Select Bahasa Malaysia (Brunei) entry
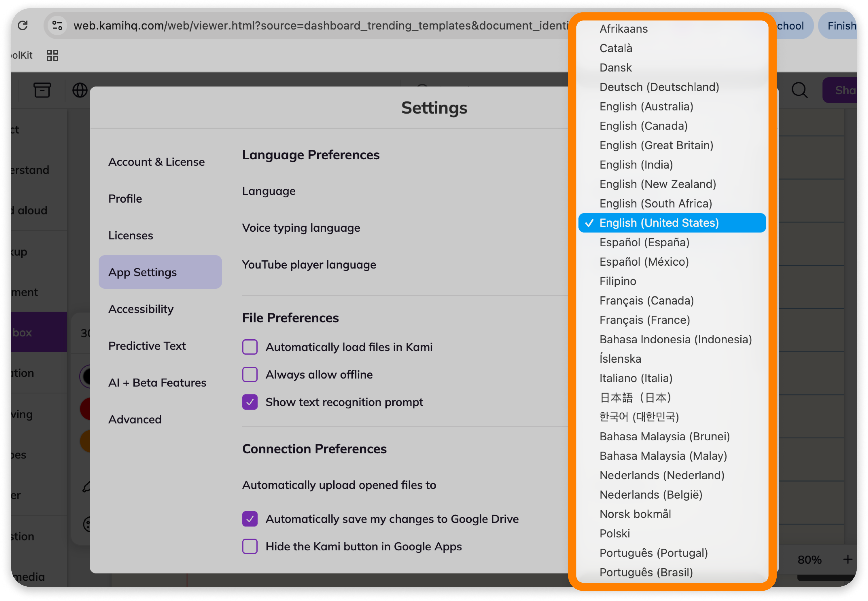868x601 pixels. click(x=672, y=436)
